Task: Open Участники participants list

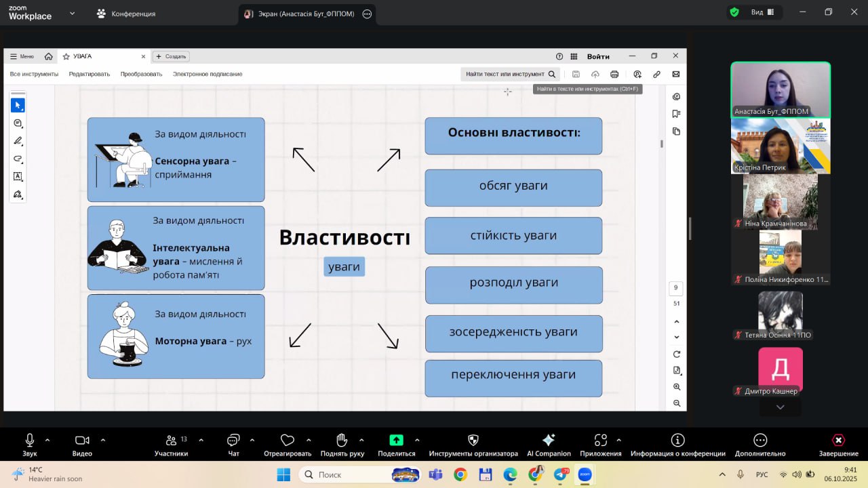Action: [x=171, y=441]
